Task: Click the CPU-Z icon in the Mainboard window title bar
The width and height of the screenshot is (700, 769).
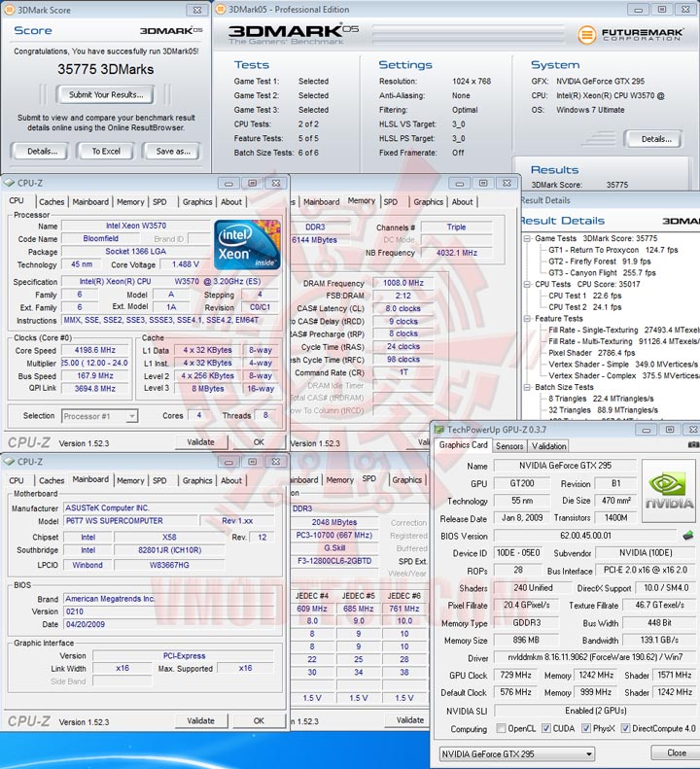Action: tap(9, 462)
